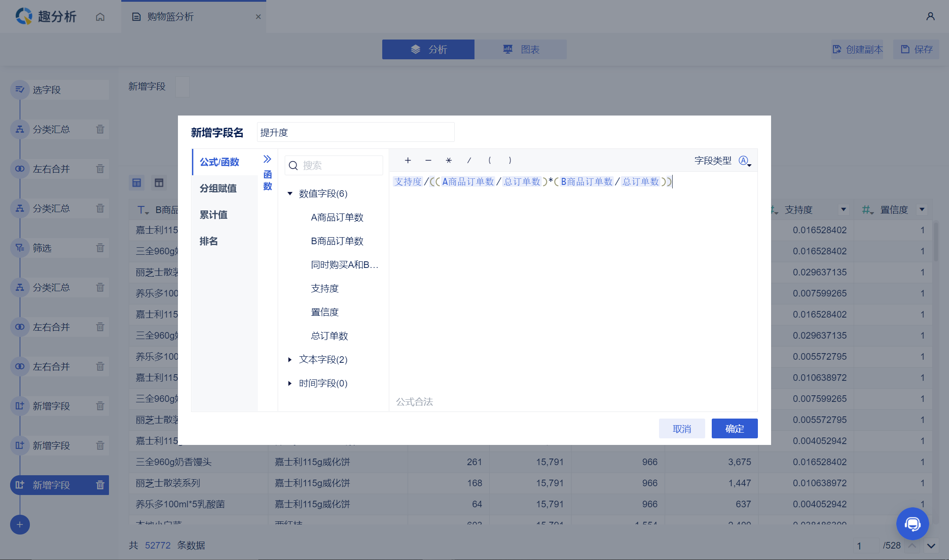This screenshot has height=560, width=949.
Task: Select the 置信度 field in list
Action: pyautogui.click(x=325, y=312)
